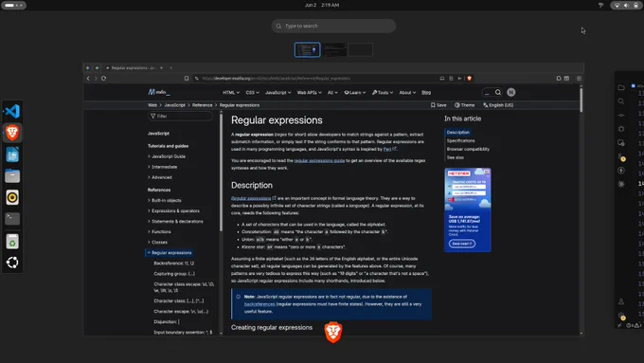Expand the Built-in objects sidebar section
Screen dimensions: 644x363
click(x=164, y=201)
